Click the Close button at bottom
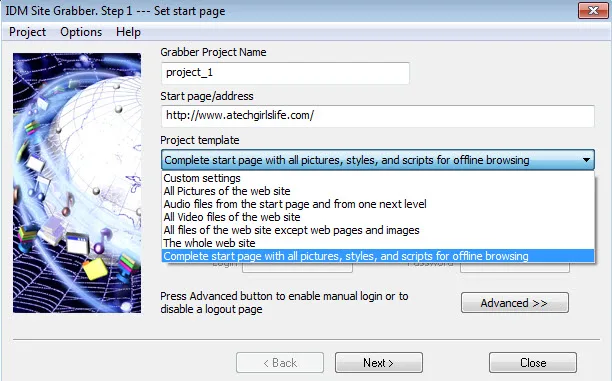612x381 pixels. [533, 363]
